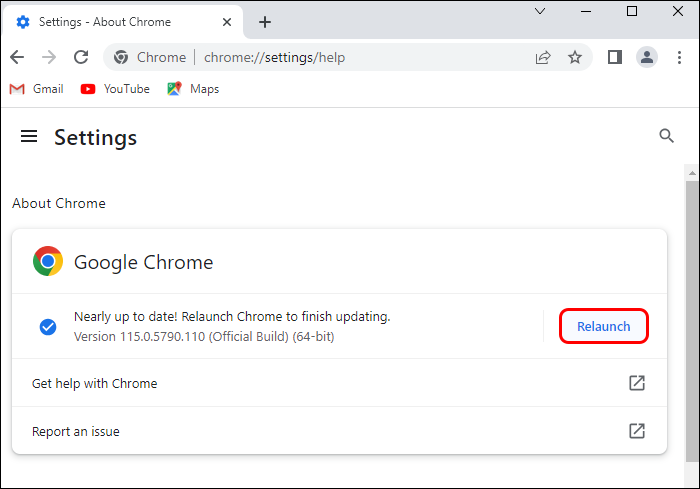Open Chrome three-dot menu
Screen dimensions: 700x489
click(680, 57)
